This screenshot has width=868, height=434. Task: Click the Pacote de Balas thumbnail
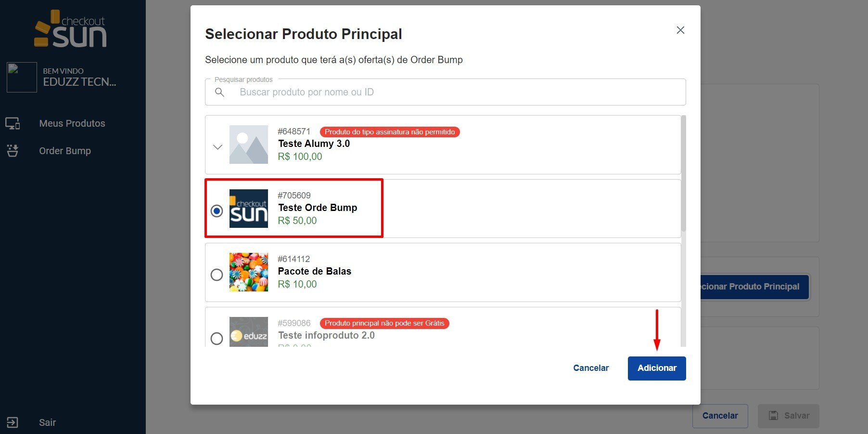point(249,272)
